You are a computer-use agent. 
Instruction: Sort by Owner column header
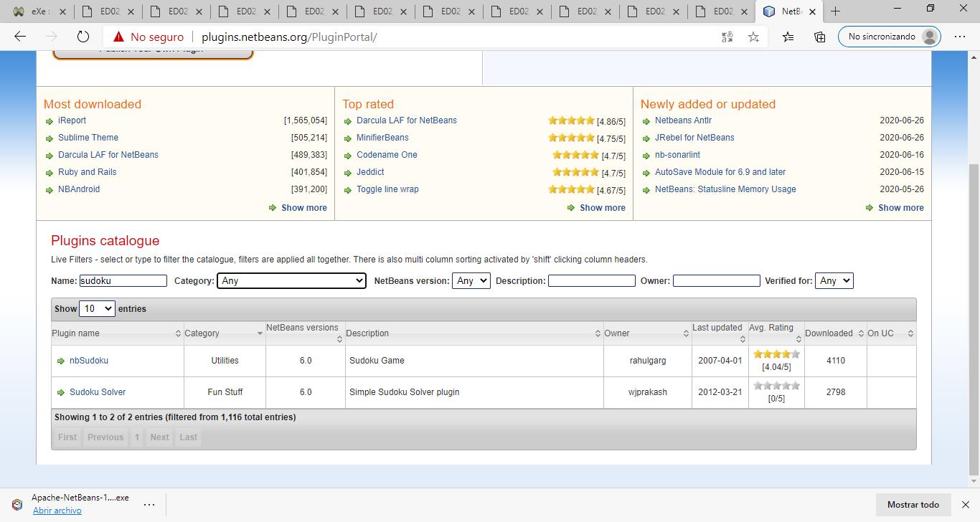(647, 333)
